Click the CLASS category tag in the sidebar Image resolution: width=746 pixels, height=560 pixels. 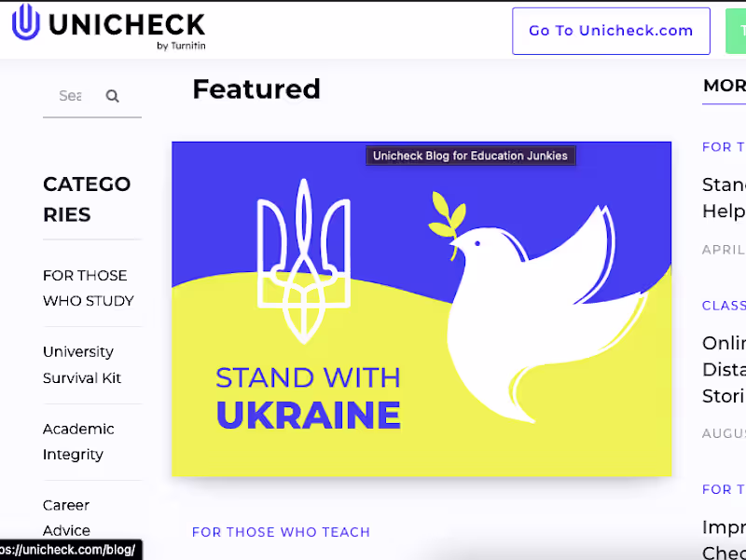724,306
